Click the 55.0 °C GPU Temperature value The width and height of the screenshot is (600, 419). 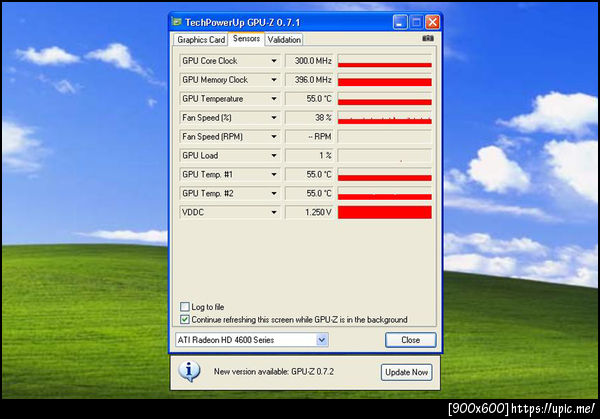[x=310, y=99]
